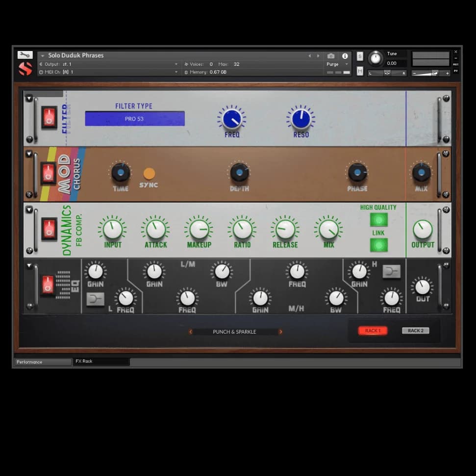
Task: Toggle the EQ low band shelf button
Action: coord(95,299)
